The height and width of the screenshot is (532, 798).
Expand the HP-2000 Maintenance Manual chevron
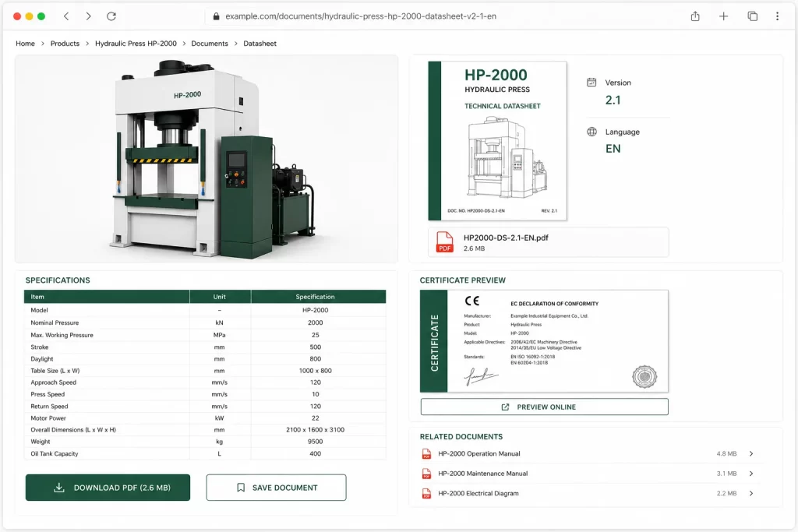click(751, 474)
